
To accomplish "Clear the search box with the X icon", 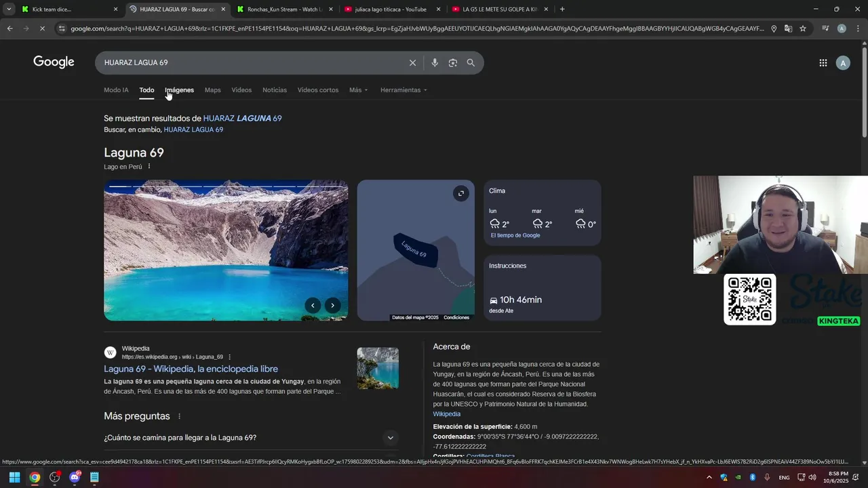I will pos(412,62).
